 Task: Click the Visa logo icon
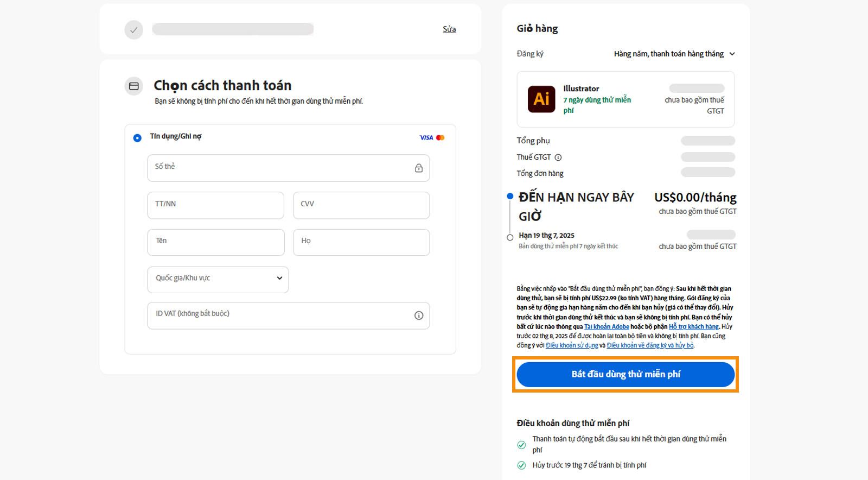coord(426,138)
